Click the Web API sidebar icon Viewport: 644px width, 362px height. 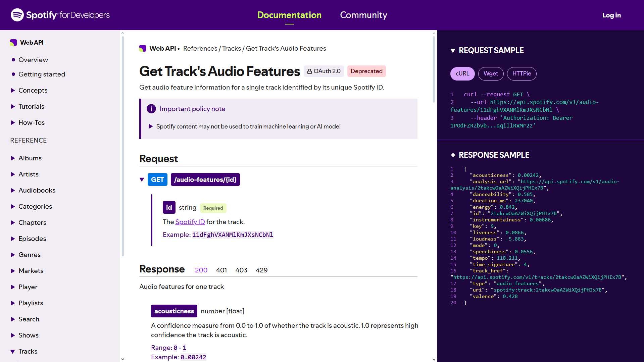(13, 43)
